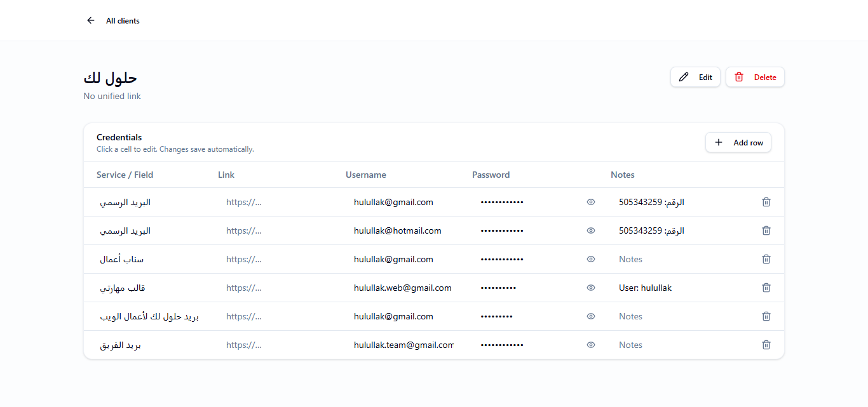Edit the service name سناب أعمال

pos(149,259)
